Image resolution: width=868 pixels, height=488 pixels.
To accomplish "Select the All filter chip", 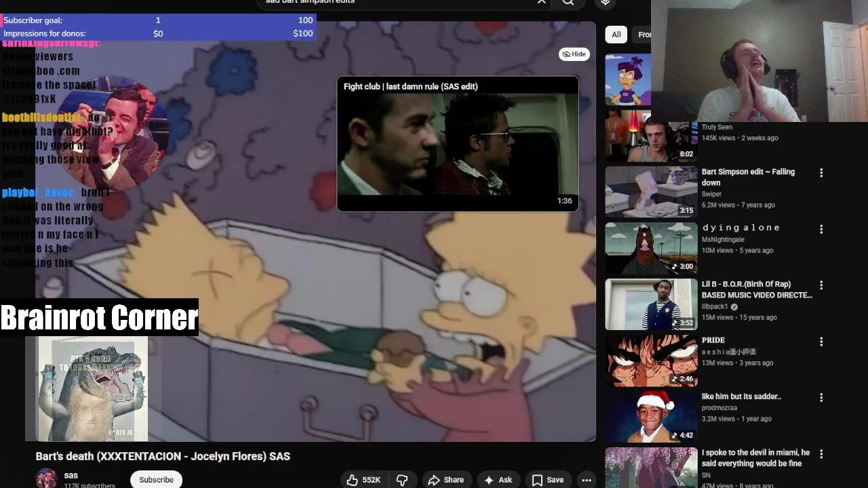I will (x=616, y=35).
